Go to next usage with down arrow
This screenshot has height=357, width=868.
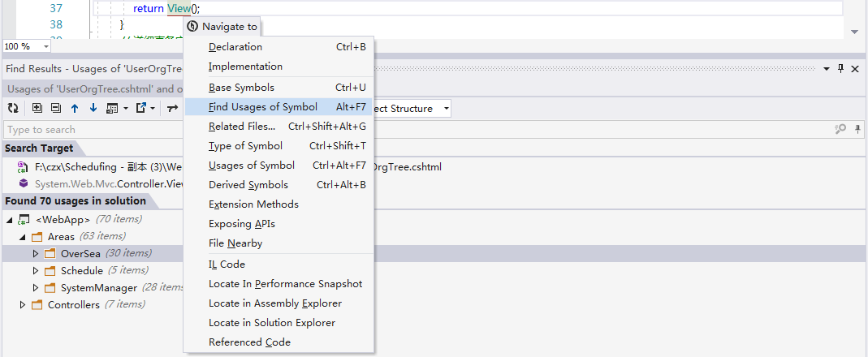click(x=93, y=108)
